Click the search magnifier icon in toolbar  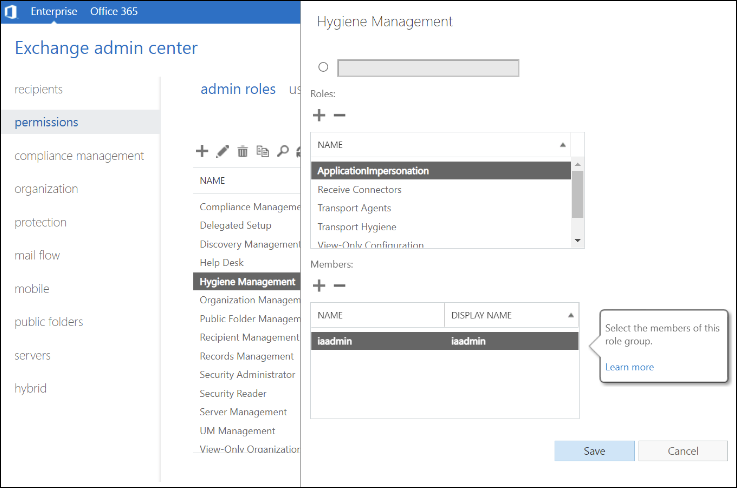[283, 152]
